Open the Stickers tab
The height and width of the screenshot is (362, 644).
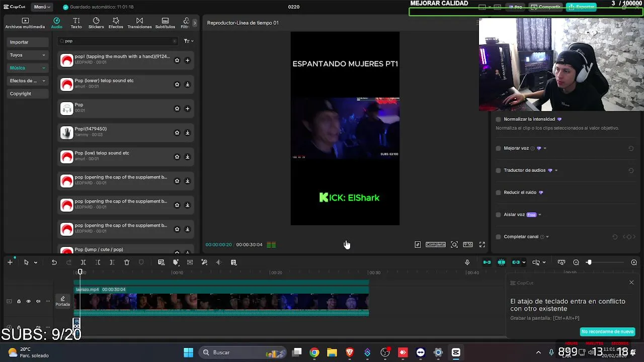96,23
